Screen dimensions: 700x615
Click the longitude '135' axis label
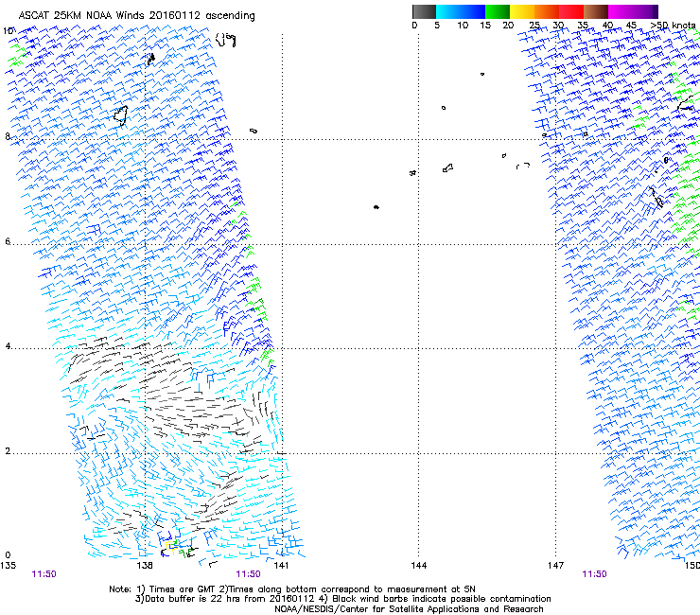[8, 566]
